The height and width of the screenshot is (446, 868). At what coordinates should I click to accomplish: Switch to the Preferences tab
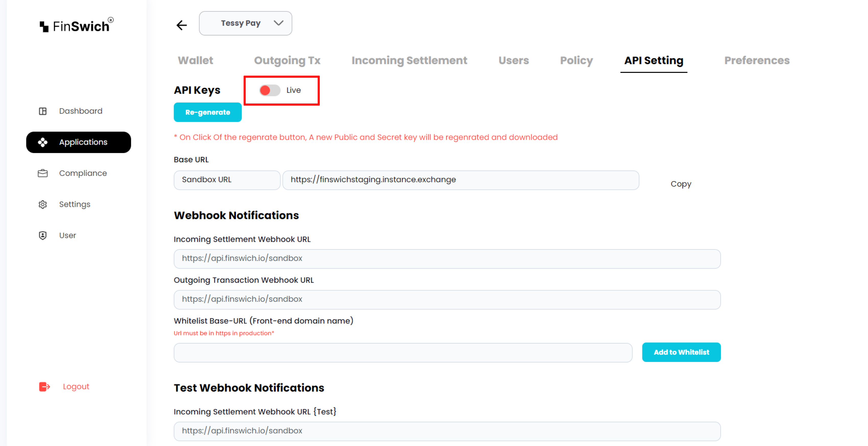tap(757, 60)
